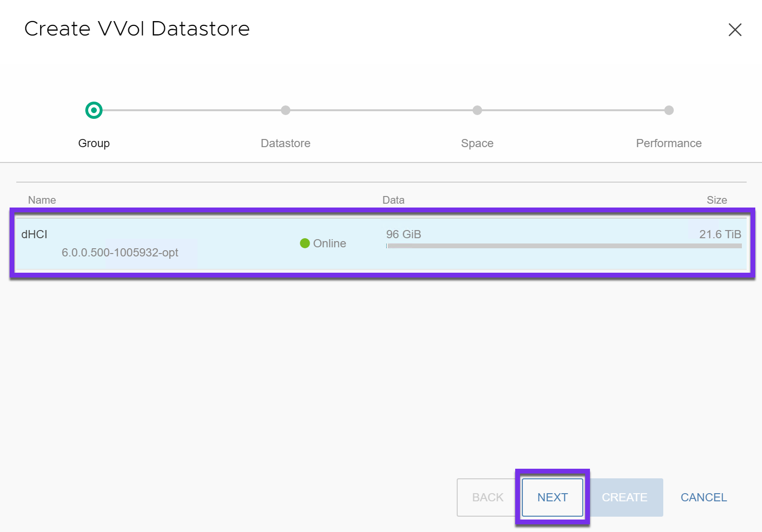The width and height of the screenshot is (762, 532).
Task: Click the BACK button
Action: pyautogui.click(x=487, y=497)
